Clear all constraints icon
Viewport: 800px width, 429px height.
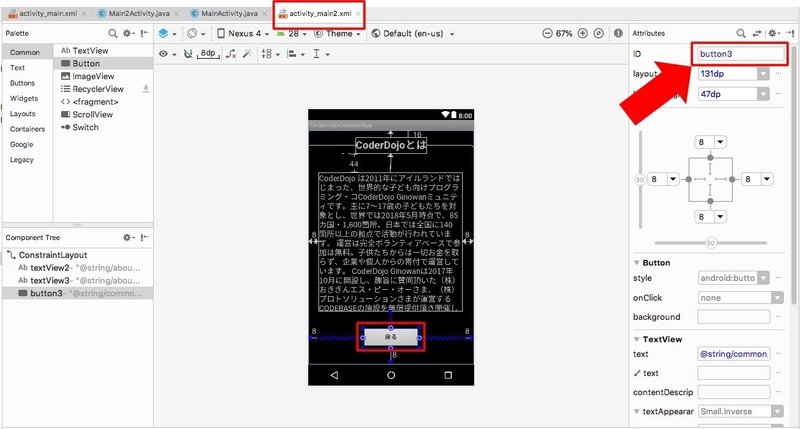pyautogui.click(x=231, y=54)
